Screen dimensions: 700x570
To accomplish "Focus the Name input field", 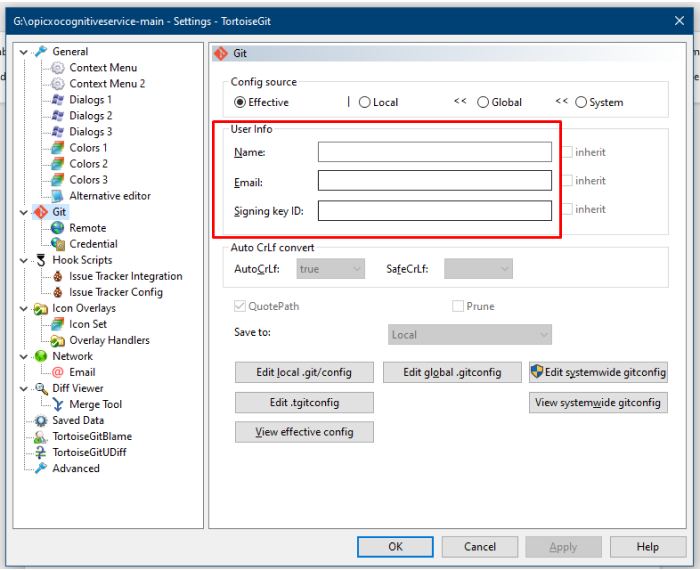I will click(x=435, y=152).
